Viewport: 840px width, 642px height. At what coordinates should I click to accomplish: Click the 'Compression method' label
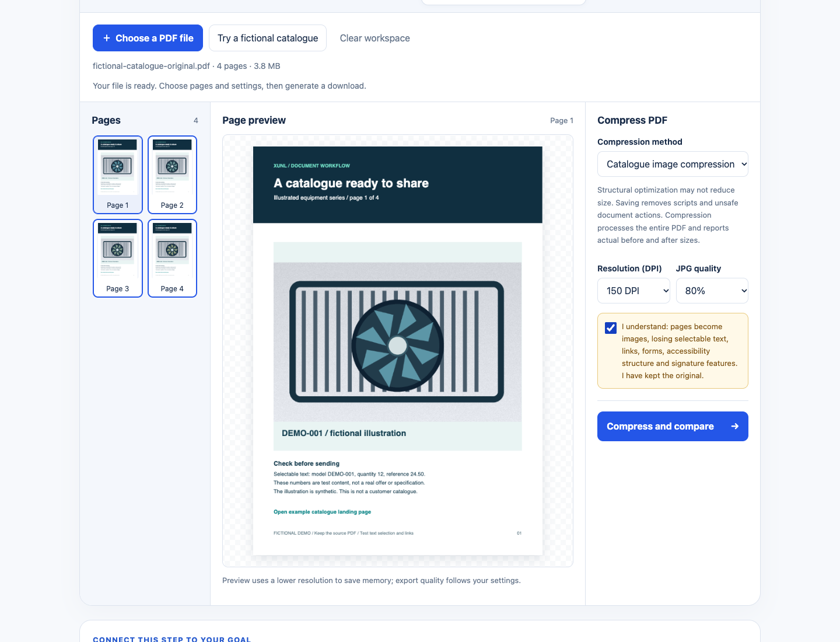(x=640, y=142)
